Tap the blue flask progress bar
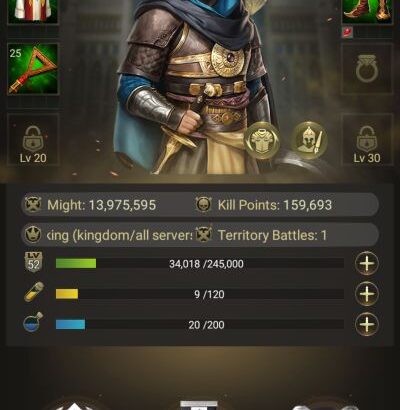400x410 pixels. coord(200,324)
